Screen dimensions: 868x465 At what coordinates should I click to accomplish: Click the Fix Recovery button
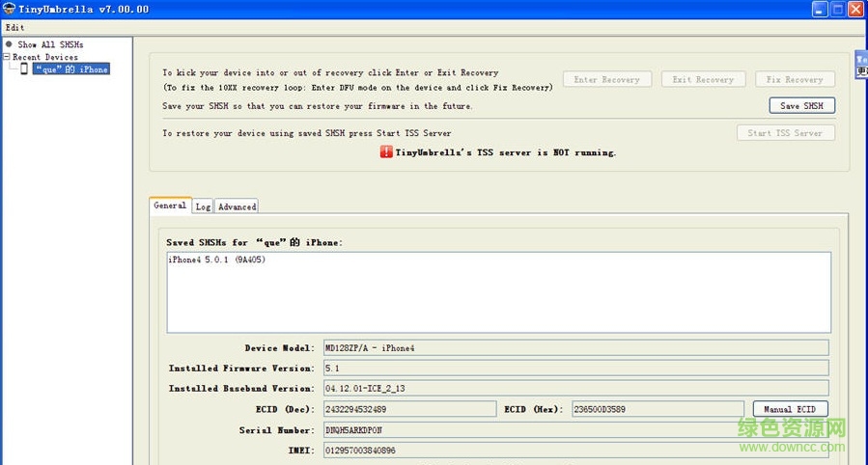pyautogui.click(x=795, y=80)
